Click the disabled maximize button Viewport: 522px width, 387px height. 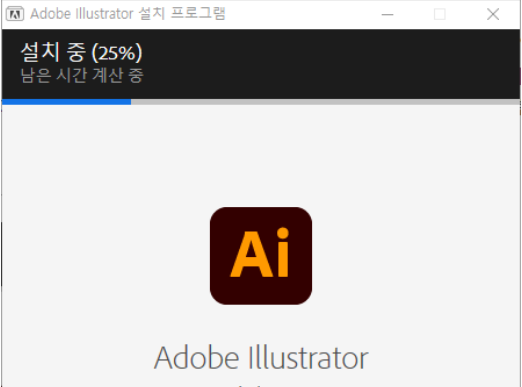(440, 14)
